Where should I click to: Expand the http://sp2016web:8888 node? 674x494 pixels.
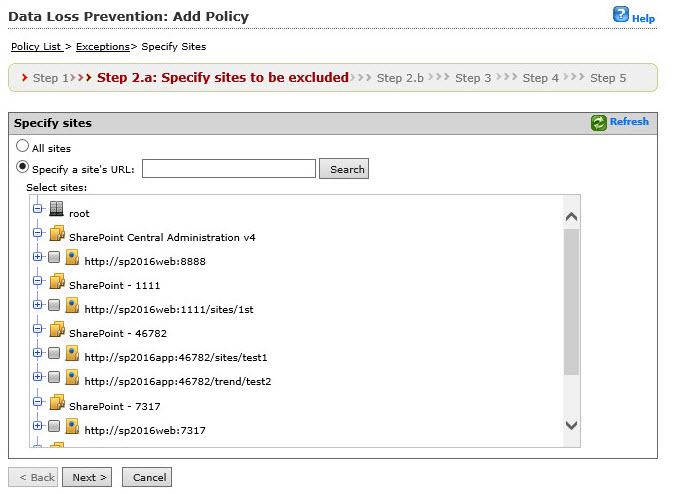click(38, 258)
